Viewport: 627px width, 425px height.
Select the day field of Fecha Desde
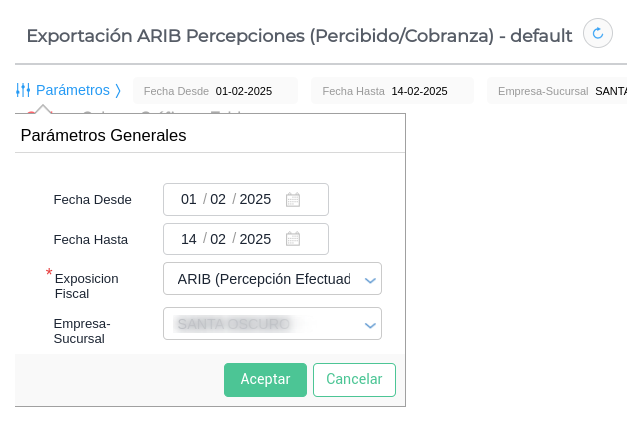[x=188, y=199]
